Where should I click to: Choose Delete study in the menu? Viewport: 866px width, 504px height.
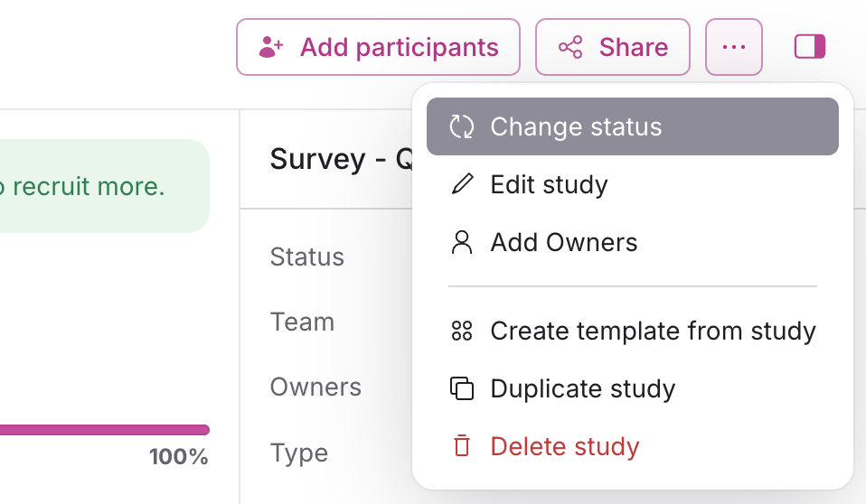(x=564, y=446)
